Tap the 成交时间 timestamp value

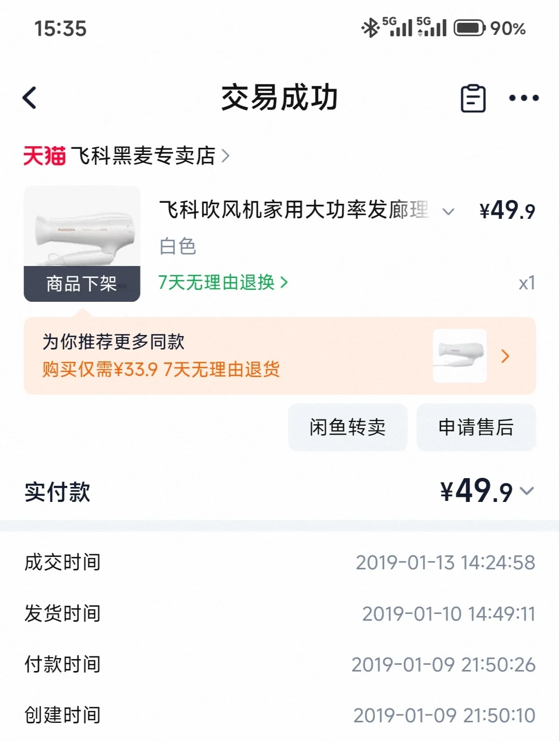445,563
